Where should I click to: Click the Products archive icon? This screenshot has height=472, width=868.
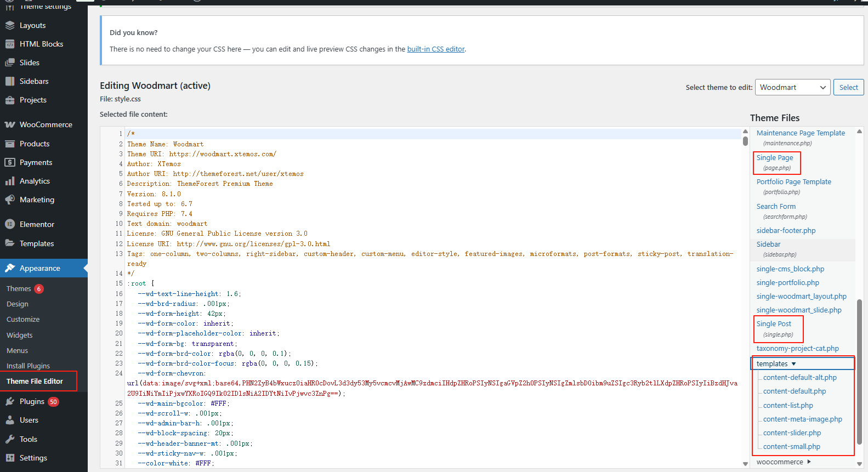pos(10,144)
